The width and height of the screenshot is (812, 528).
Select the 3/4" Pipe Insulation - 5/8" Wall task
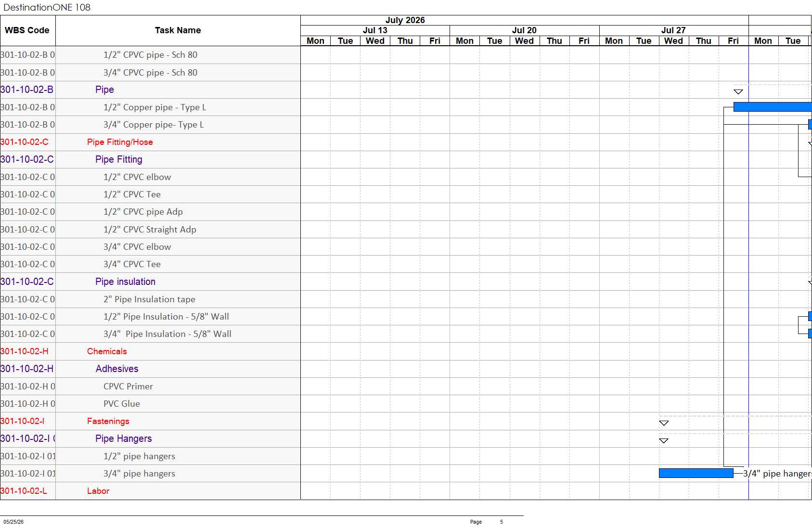(167, 334)
